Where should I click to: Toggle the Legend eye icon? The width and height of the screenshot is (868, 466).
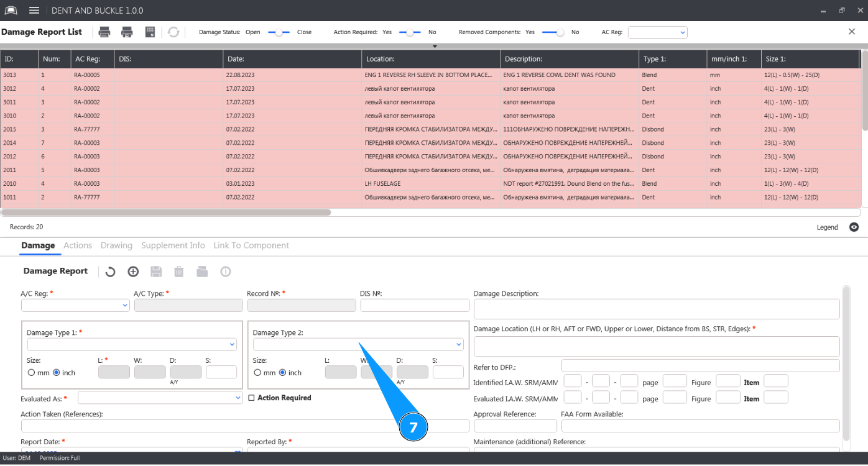tap(854, 227)
